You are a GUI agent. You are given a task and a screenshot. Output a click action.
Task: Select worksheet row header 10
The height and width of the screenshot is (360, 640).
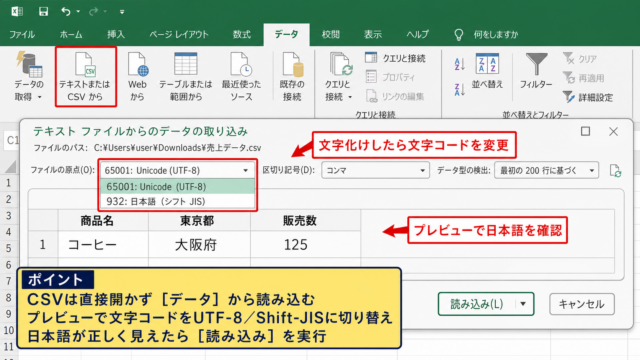point(9,330)
